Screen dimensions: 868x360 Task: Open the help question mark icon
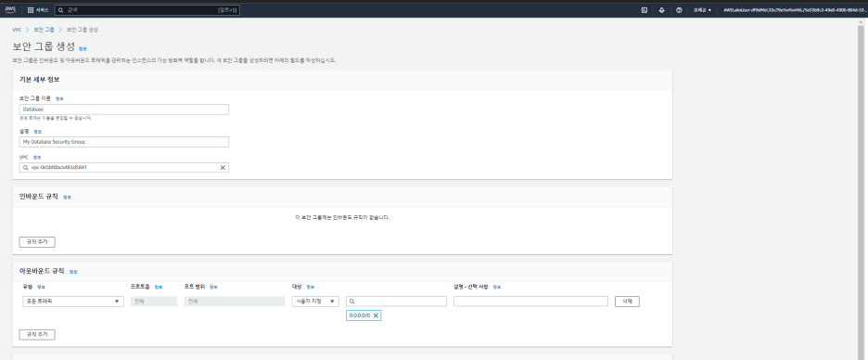(679, 10)
